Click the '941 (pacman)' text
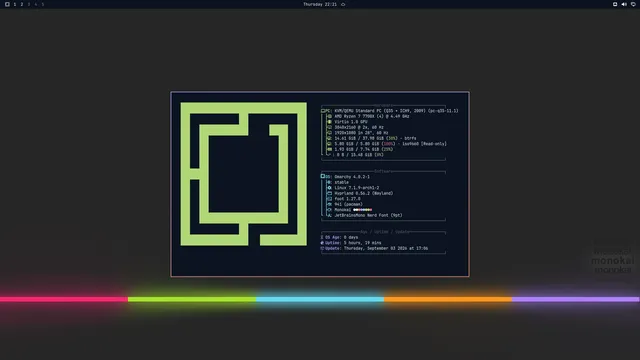This screenshot has width=640, height=360. 349,204
